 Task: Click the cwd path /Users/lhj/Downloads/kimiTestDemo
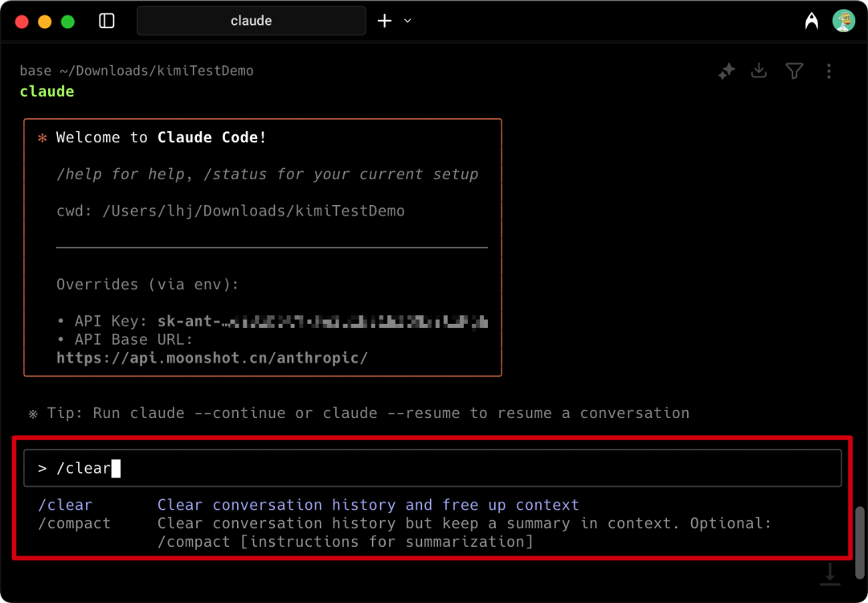tap(253, 211)
